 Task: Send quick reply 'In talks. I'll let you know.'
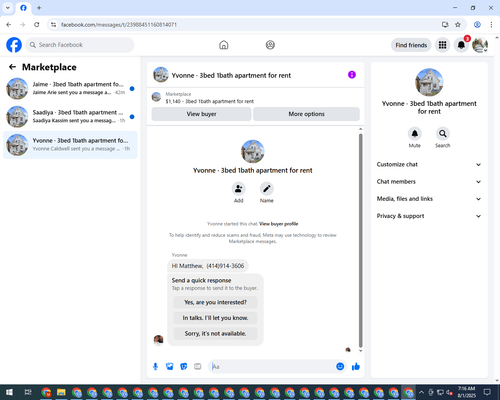point(215,318)
